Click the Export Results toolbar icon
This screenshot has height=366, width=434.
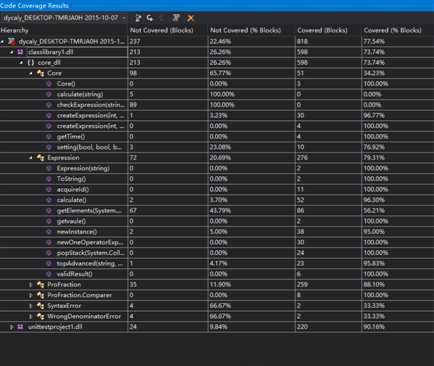[138, 18]
